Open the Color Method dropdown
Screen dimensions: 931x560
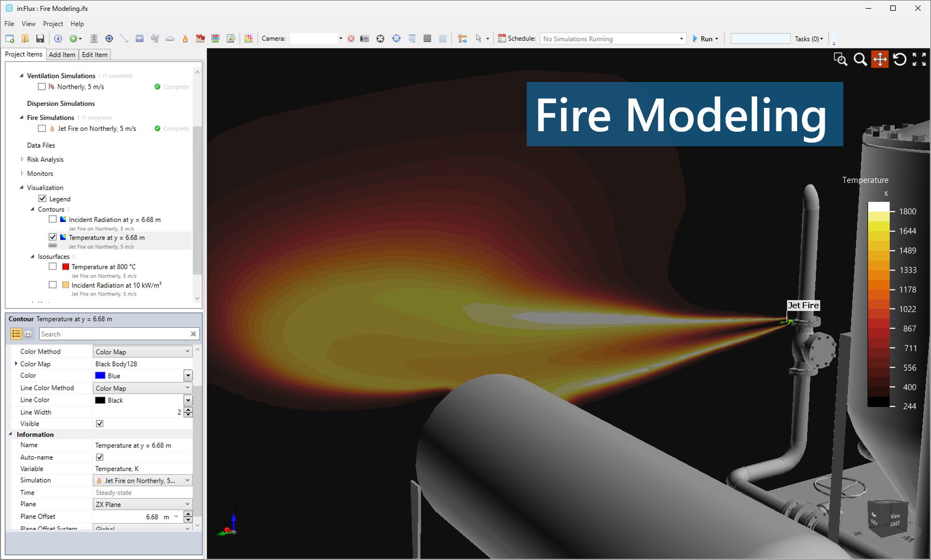coord(143,352)
